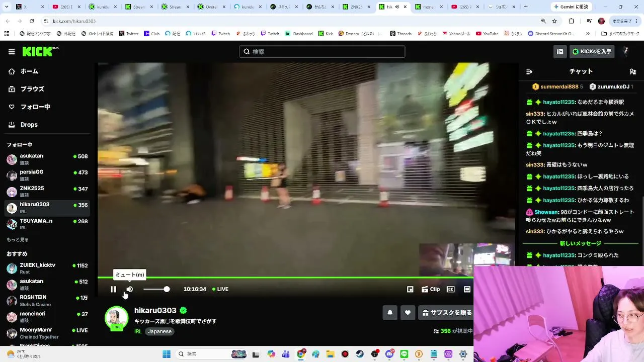Screen dimensions: 644x362
Task: Close the active hik Kick tab
Action: click(x=405, y=7)
